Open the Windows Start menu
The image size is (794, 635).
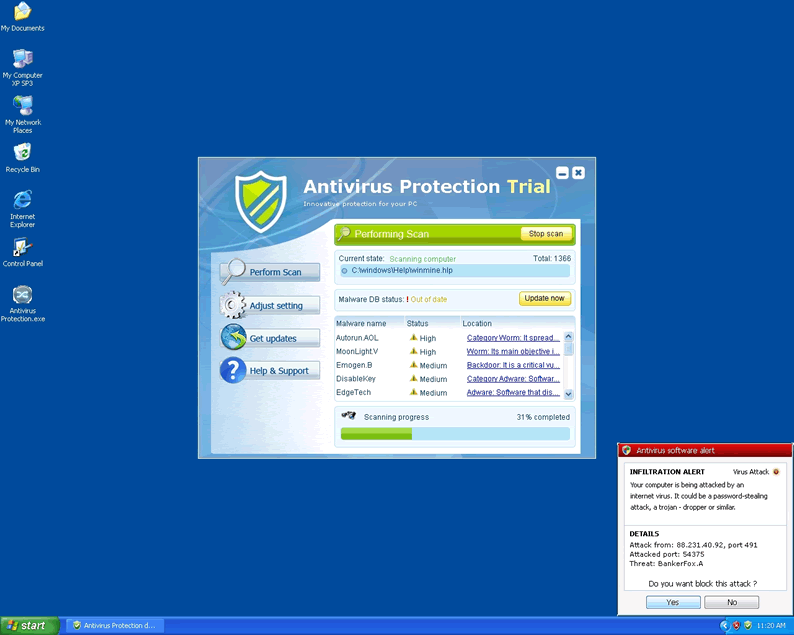(x=27, y=625)
